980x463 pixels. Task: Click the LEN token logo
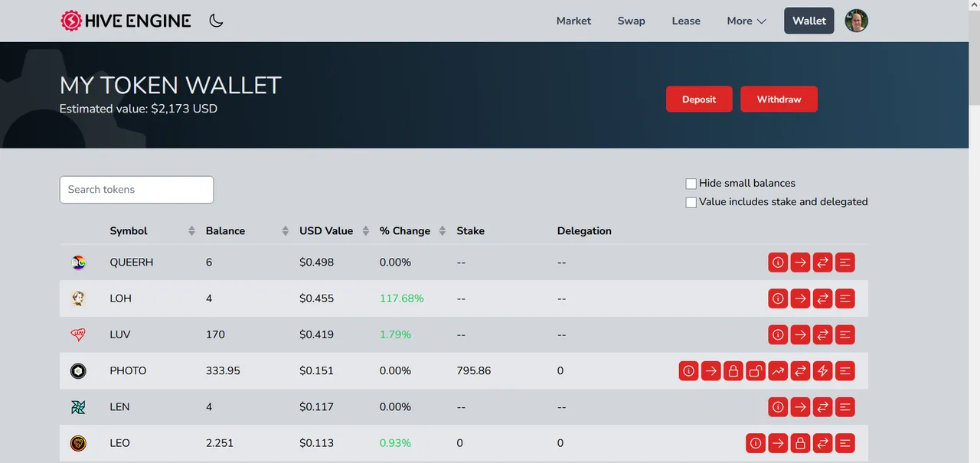point(78,407)
